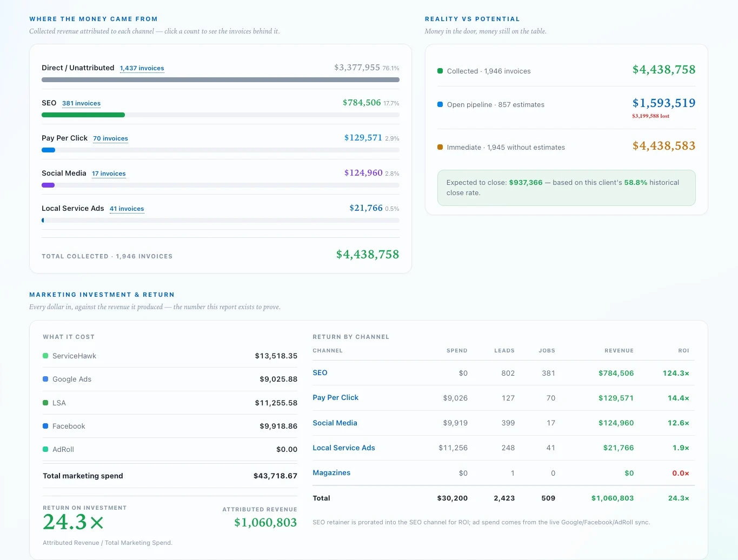Click the Social Media leads count 399
The height and width of the screenshot is (560, 738).
click(508, 423)
